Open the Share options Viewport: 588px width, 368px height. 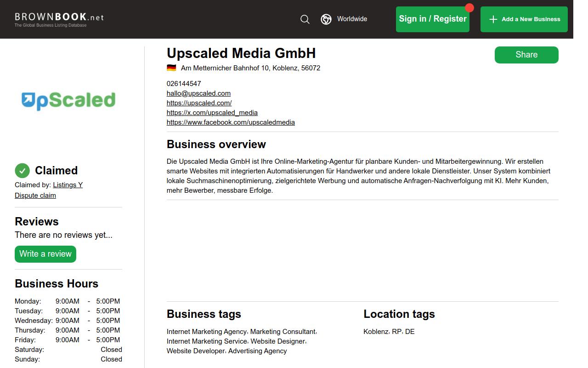tap(526, 54)
